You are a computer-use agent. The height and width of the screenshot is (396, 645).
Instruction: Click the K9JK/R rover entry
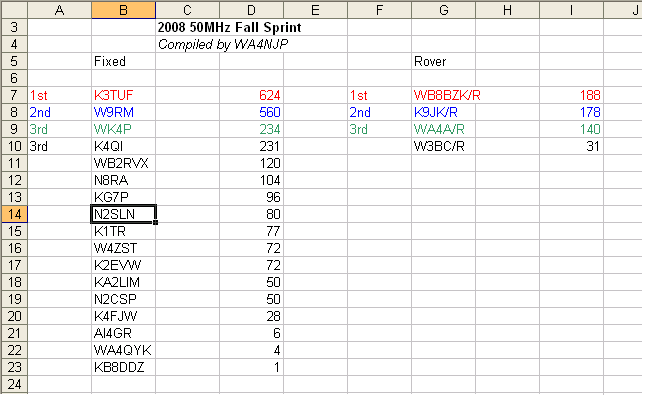click(x=443, y=112)
